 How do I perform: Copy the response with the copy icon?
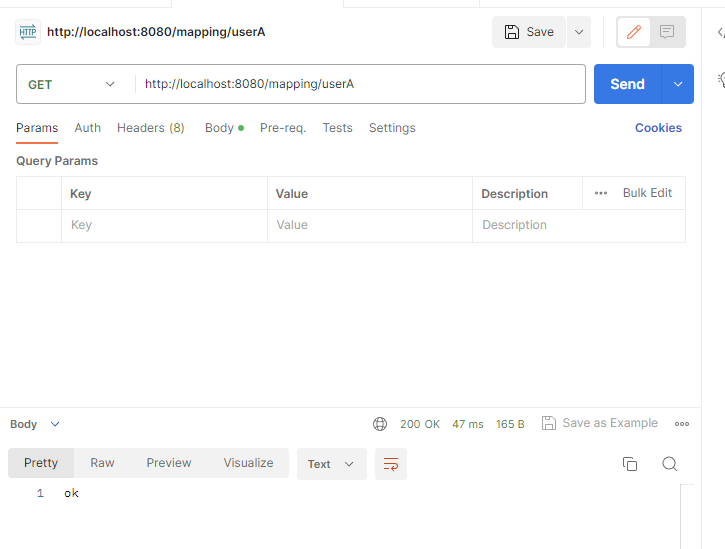click(630, 464)
